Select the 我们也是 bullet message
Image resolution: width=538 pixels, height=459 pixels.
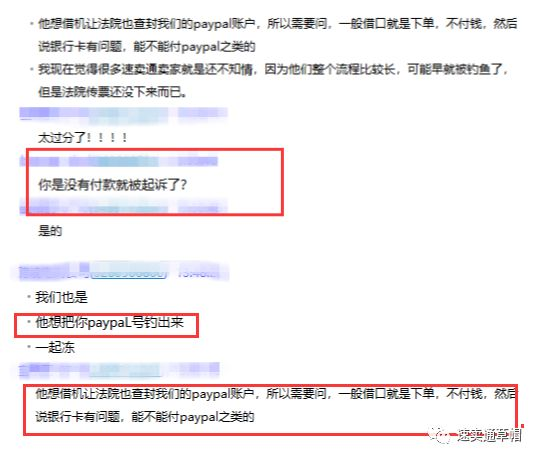coord(62,297)
